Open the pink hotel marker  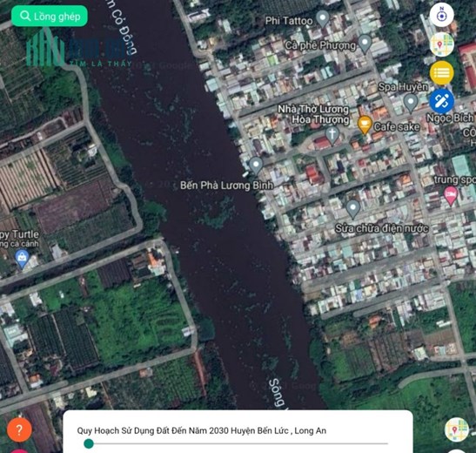coord(451,195)
